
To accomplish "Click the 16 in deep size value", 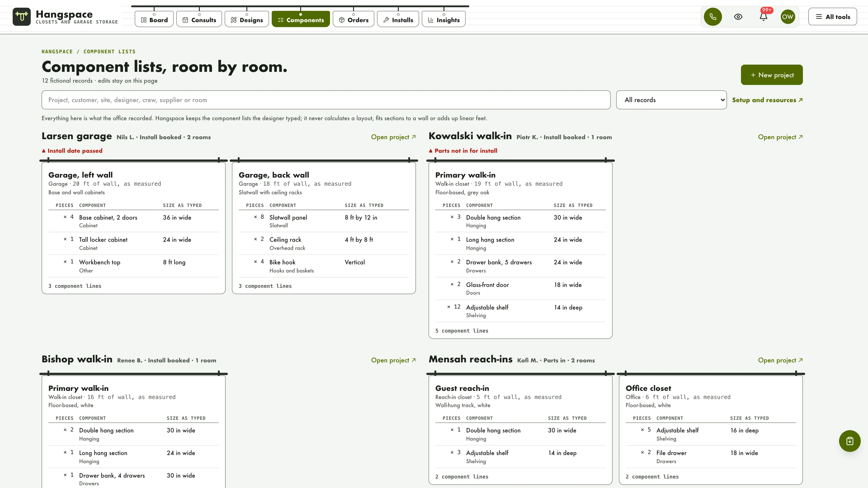I will [744, 430].
